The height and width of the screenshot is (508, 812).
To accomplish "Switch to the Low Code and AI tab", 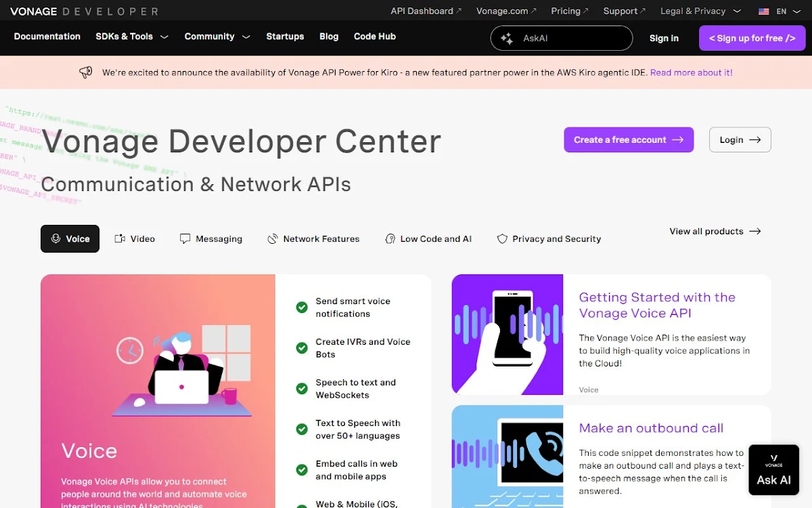I will click(428, 238).
